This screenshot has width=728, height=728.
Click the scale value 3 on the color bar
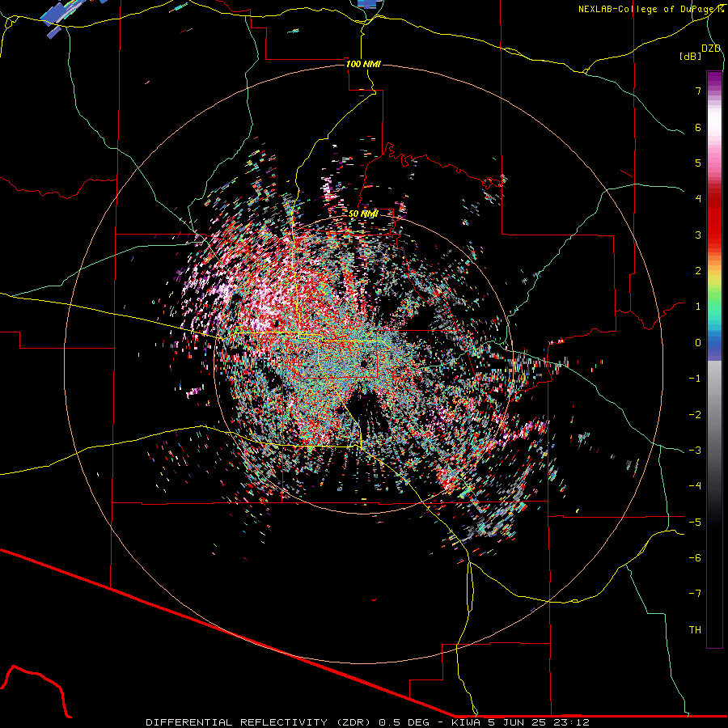(698, 235)
